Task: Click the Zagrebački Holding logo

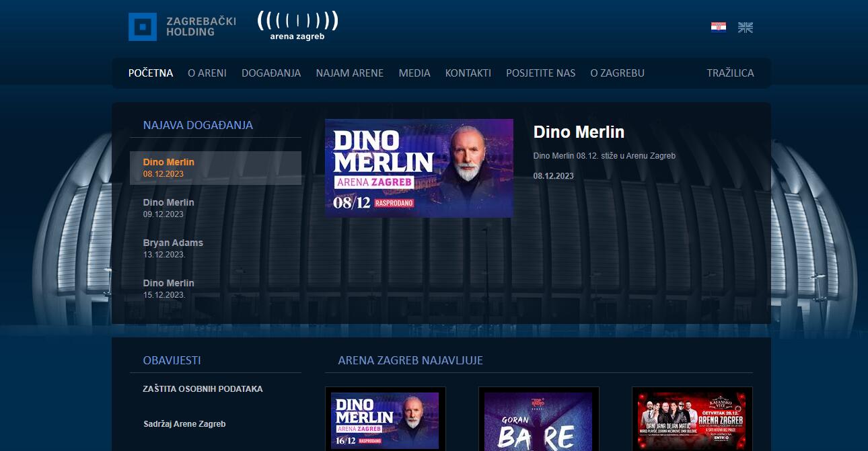Action: 182,27
